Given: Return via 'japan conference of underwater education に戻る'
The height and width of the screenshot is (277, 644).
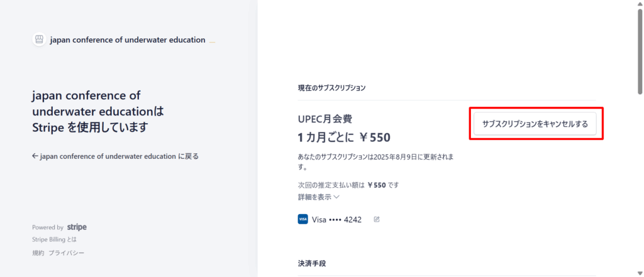Looking at the screenshot, I should [119, 156].
